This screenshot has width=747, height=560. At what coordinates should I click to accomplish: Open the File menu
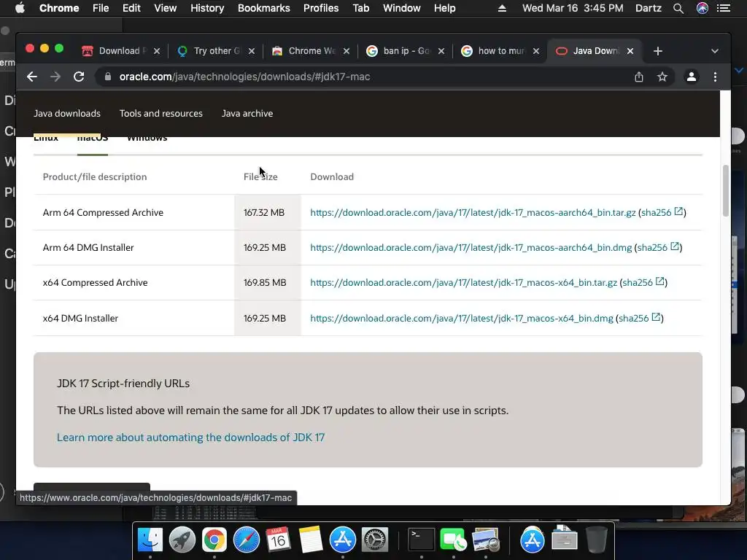pos(101,8)
